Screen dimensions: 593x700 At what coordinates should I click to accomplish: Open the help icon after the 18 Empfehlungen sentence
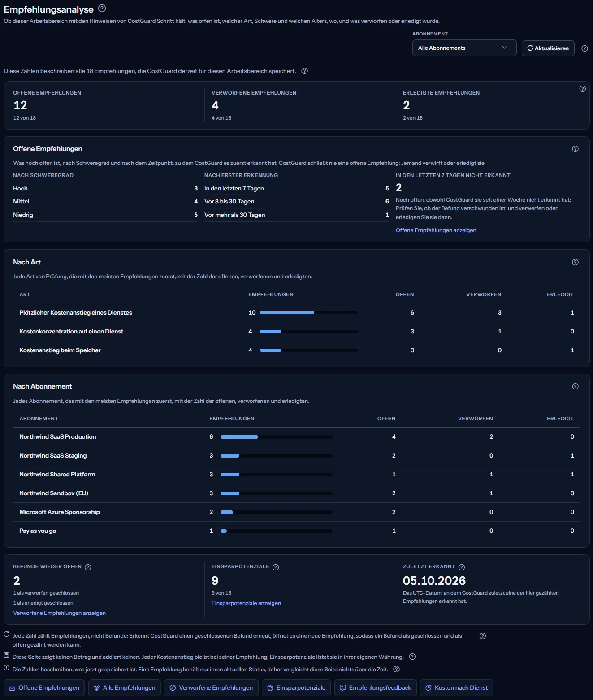[304, 71]
